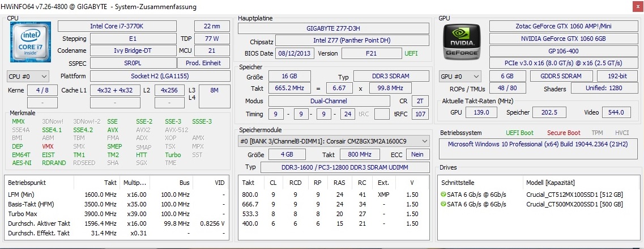Click the NVIDIA GeForce logo image
This screenshot has height=249, width=644.
[x=462, y=41]
